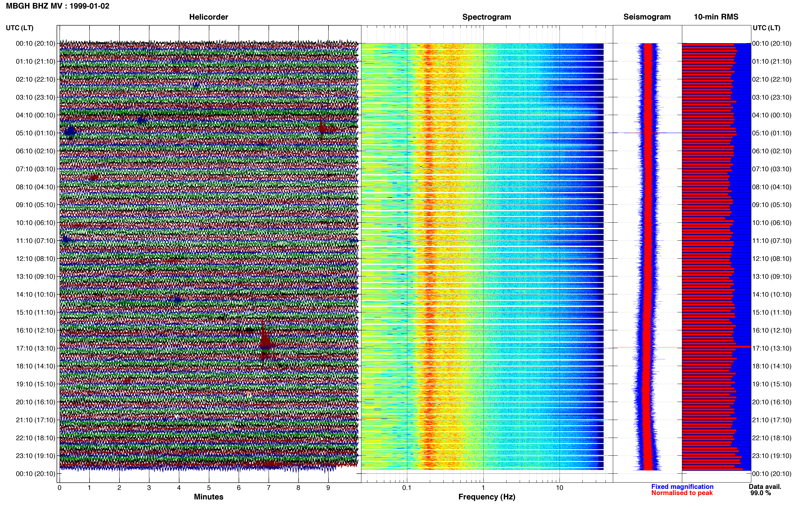Screen dimensions: 812x508
Task: Click the minute '0' tick label on helicorder
Action: click(59, 488)
